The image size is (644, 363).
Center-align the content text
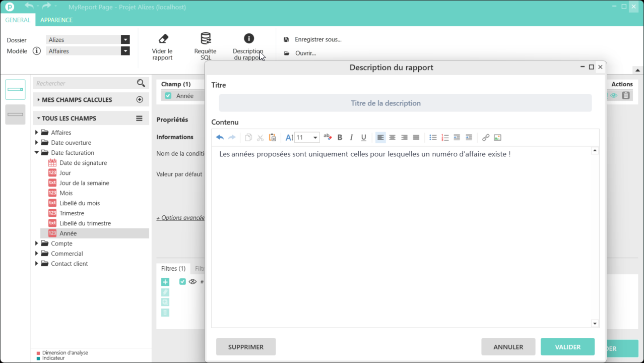click(x=392, y=138)
